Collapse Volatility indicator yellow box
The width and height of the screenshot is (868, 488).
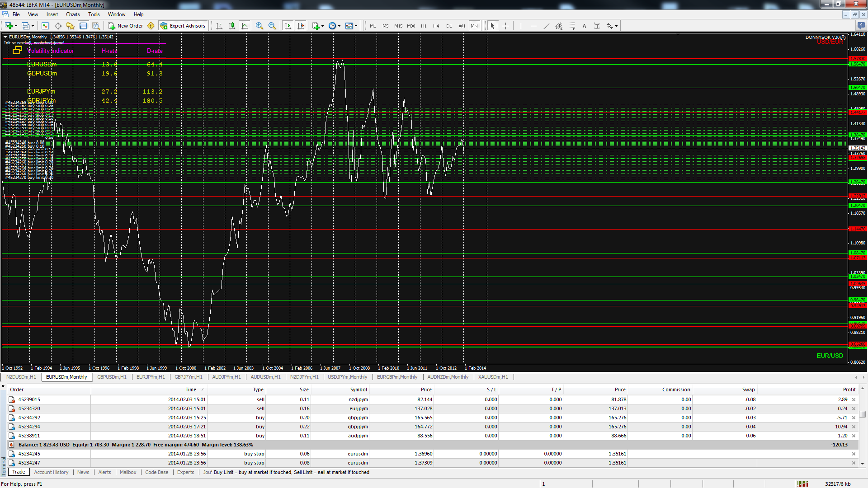tap(17, 50)
